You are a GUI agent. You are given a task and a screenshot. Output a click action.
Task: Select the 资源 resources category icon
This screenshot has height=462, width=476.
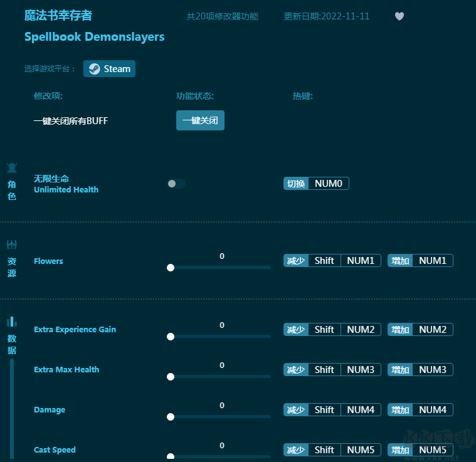point(12,244)
